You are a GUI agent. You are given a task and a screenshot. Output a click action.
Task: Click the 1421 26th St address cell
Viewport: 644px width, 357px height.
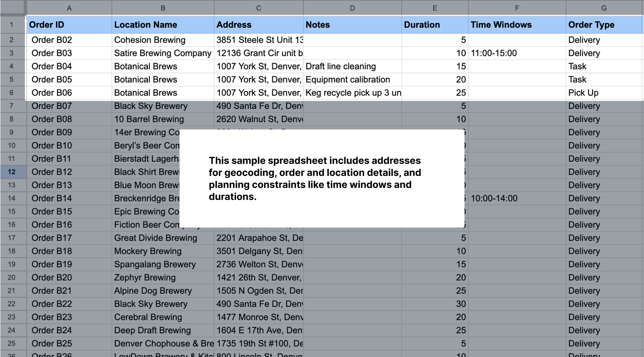(258, 278)
